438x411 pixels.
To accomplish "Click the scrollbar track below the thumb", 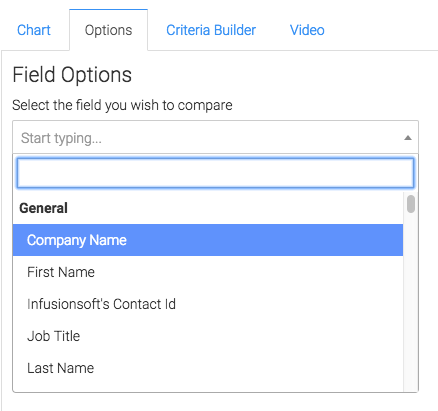I will coord(411,300).
